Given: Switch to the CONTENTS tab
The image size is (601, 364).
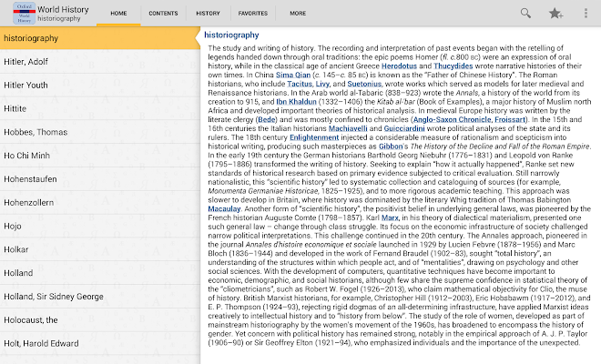Looking at the screenshot, I should pyautogui.click(x=163, y=14).
